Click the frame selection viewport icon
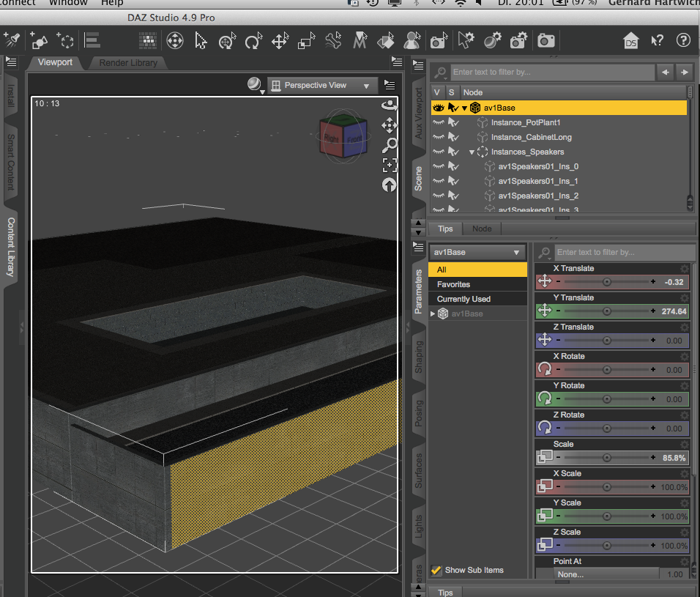 point(390,165)
